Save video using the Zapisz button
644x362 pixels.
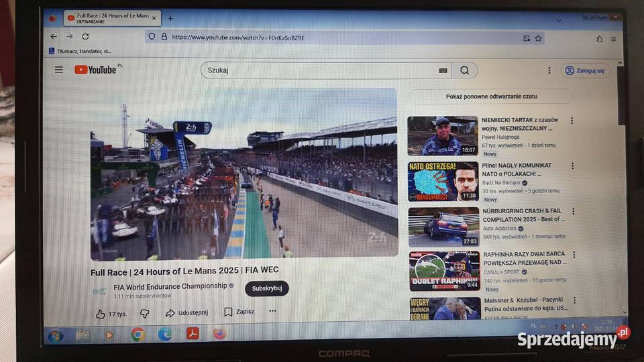[239, 312]
